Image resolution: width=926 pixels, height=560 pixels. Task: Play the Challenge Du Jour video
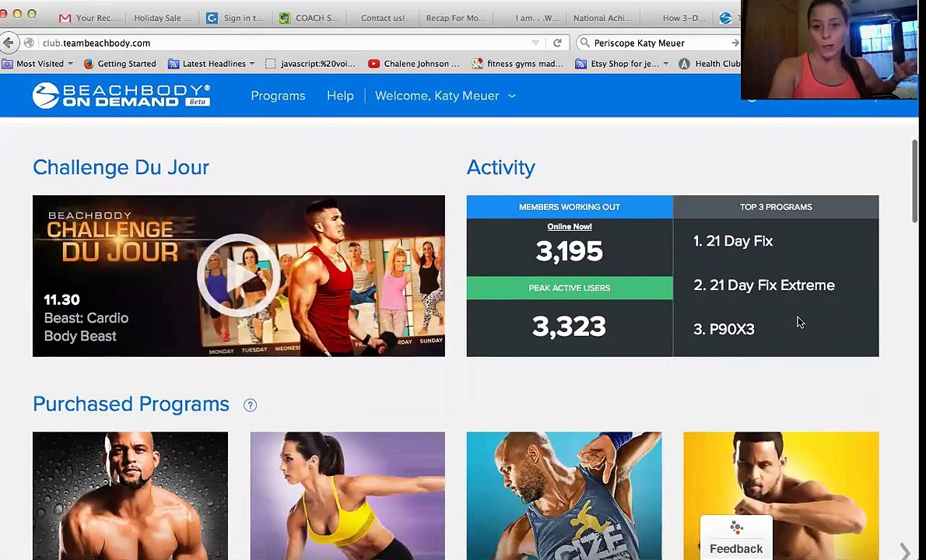pyautogui.click(x=238, y=275)
